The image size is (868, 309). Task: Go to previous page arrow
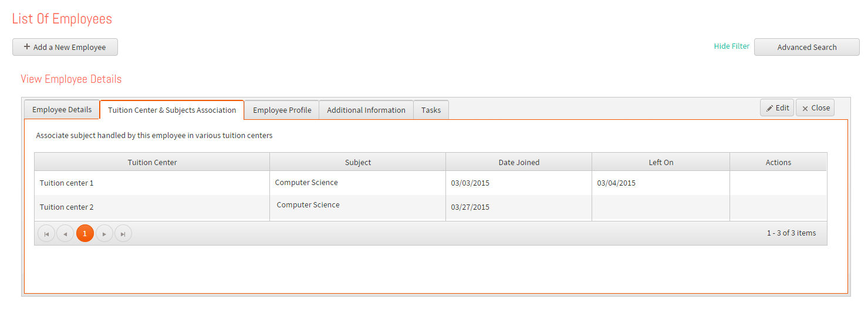click(65, 234)
